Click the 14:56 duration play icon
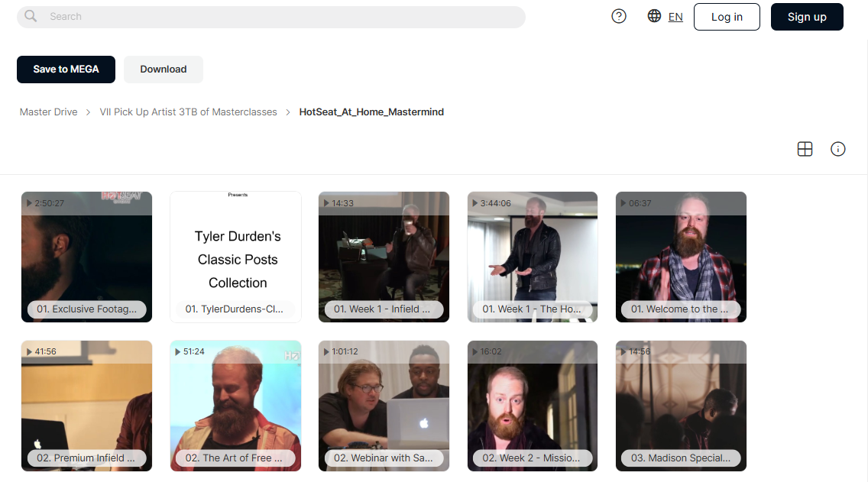The height and width of the screenshot is (482, 868). (623, 351)
